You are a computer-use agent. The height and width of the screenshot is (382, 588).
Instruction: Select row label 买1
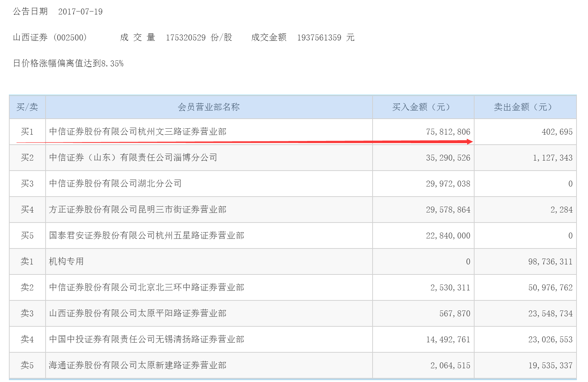click(27, 132)
